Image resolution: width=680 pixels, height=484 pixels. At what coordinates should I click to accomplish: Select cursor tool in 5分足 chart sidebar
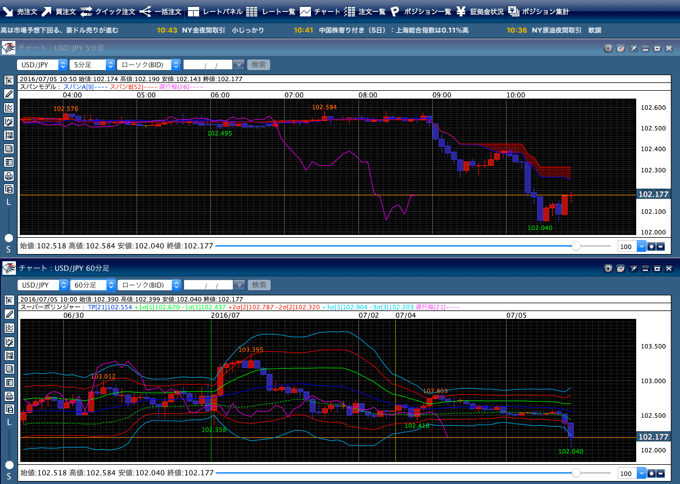9,80
